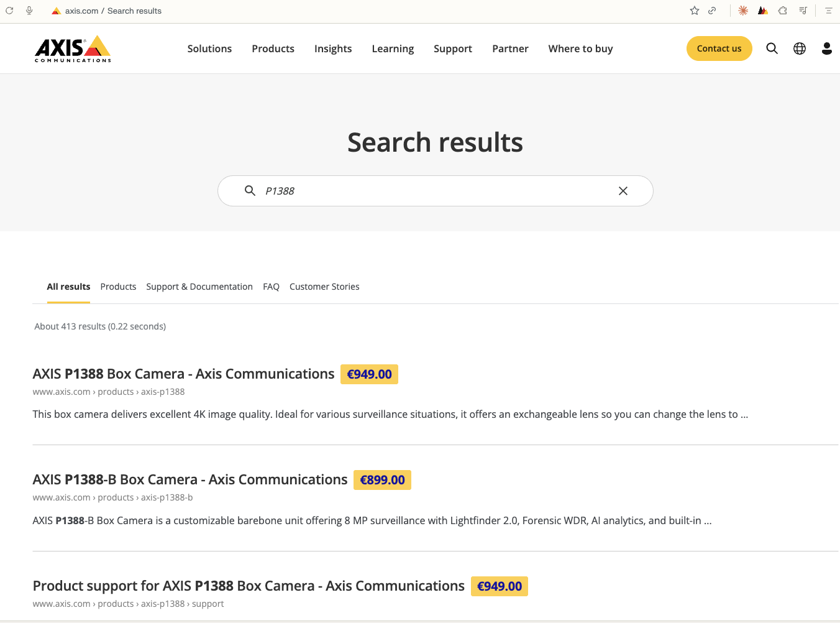The height and width of the screenshot is (623, 840).
Task: Open the Partner menu
Action: (x=510, y=48)
